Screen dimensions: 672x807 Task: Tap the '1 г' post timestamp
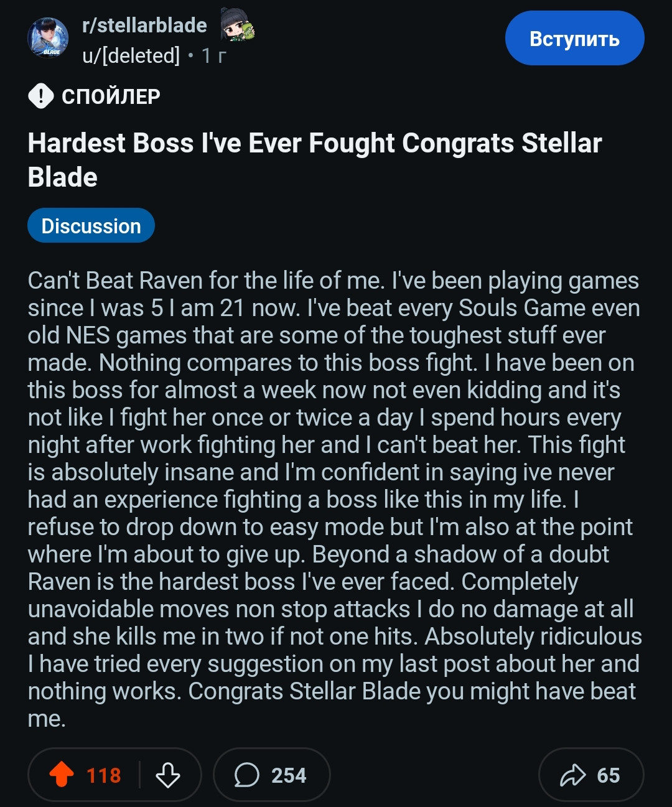click(x=213, y=56)
